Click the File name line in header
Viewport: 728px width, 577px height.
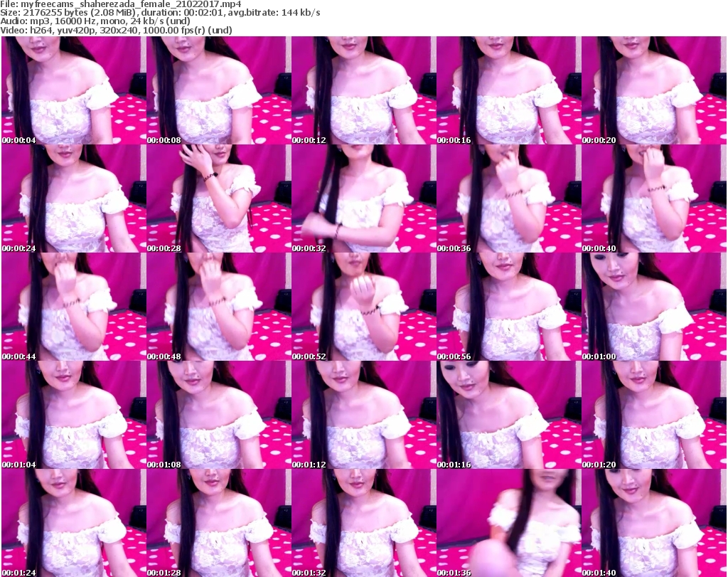click(x=121, y=4)
